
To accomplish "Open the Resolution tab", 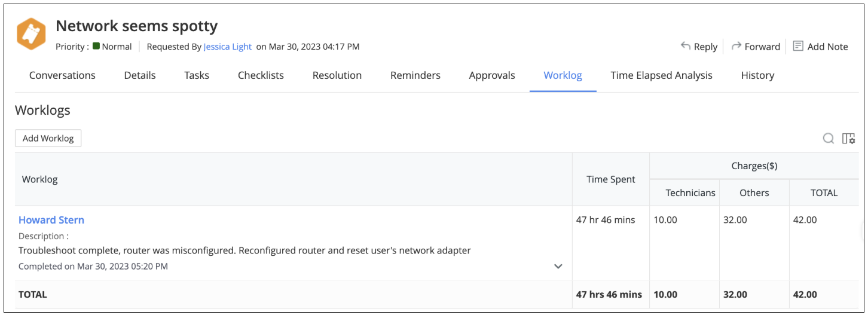I will click(x=337, y=75).
